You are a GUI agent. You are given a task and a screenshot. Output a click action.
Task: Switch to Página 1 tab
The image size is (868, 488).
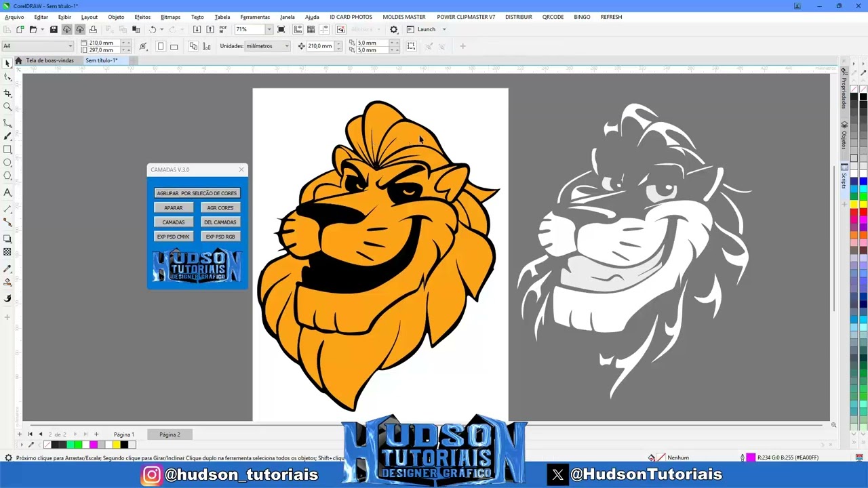coord(124,434)
